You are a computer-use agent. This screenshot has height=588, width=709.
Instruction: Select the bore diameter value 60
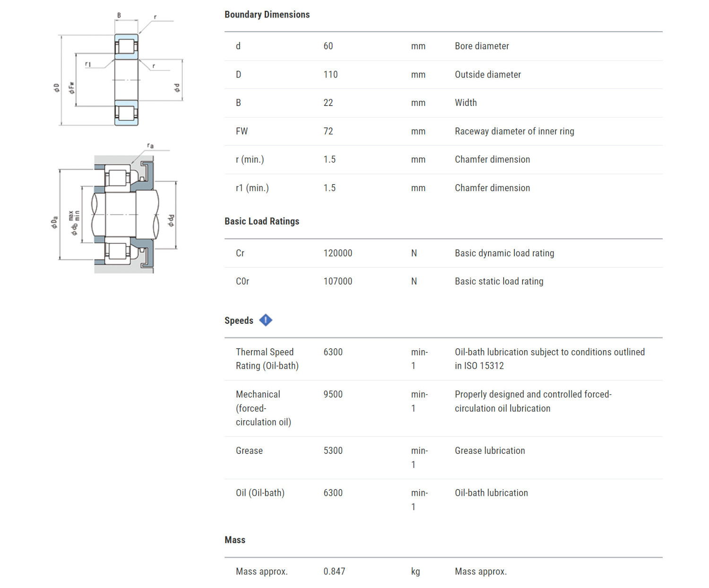pyautogui.click(x=328, y=46)
